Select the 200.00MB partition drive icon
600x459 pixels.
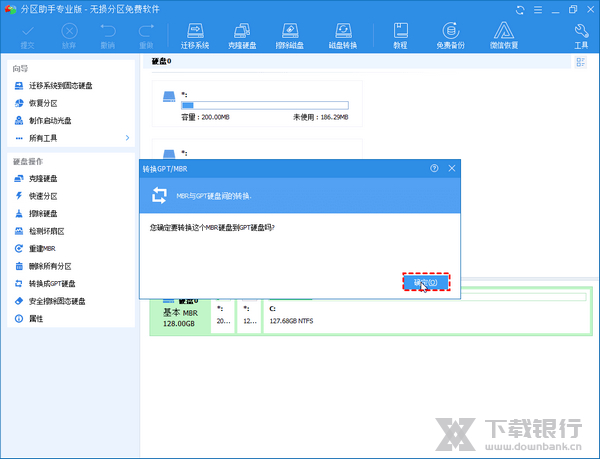click(x=169, y=96)
